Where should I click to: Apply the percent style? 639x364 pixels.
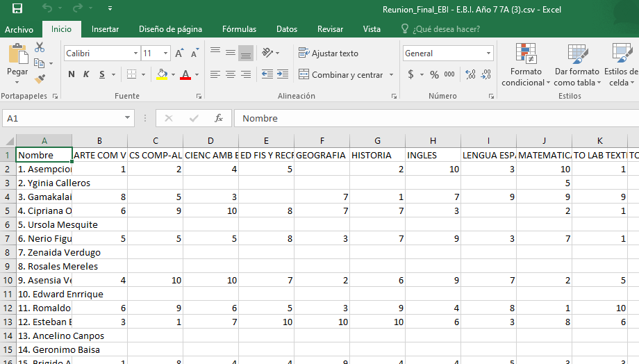click(434, 74)
